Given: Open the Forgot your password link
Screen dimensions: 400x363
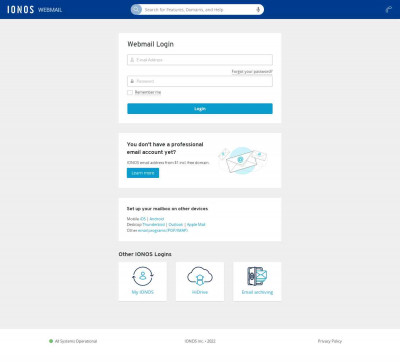Looking at the screenshot, I should (x=252, y=72).
